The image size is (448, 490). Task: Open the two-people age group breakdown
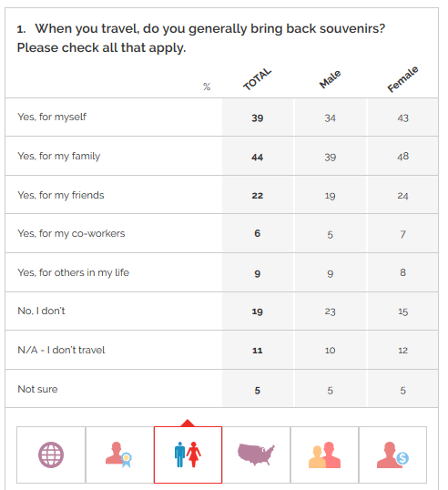(x=324, y=454)
